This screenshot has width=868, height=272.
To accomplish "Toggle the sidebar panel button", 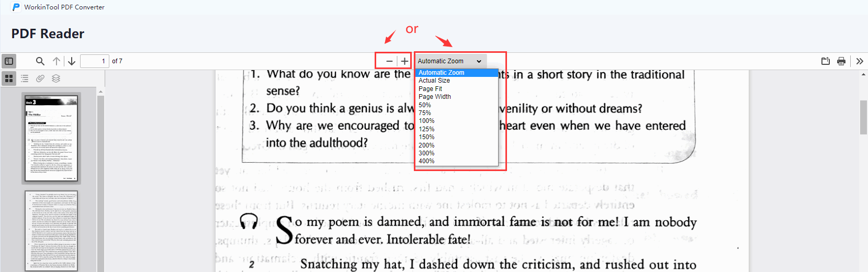I will [9, 61].
